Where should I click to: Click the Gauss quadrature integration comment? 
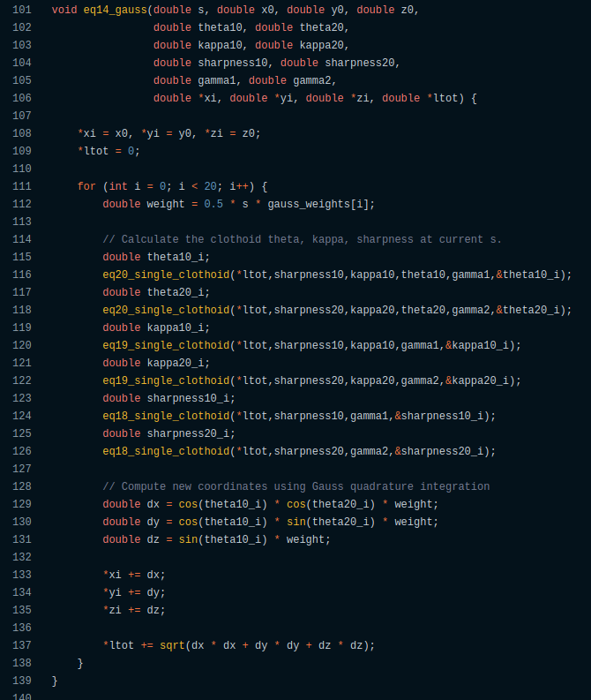[x=296, y=486]
